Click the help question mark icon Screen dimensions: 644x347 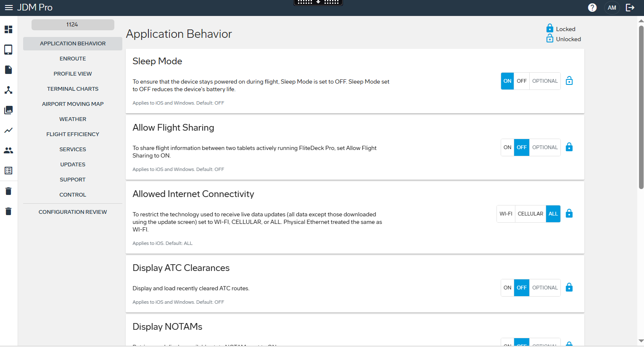pyautogui.click(x=592, y=7)
